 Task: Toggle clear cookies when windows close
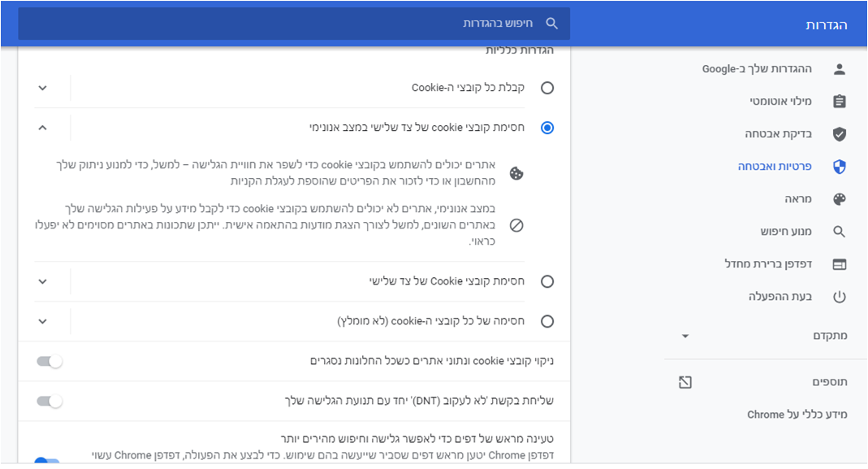click(50, 361)
